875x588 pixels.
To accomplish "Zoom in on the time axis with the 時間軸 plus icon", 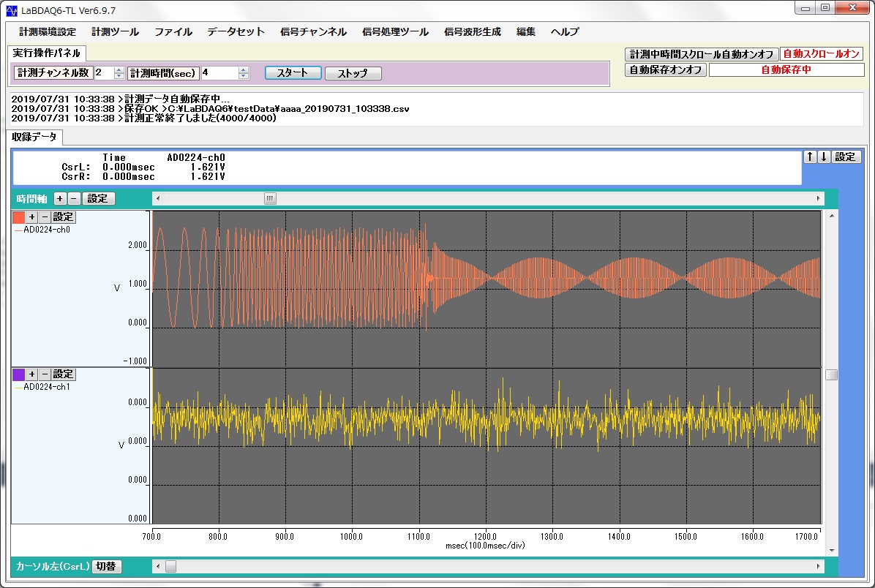I will (59, 198).
